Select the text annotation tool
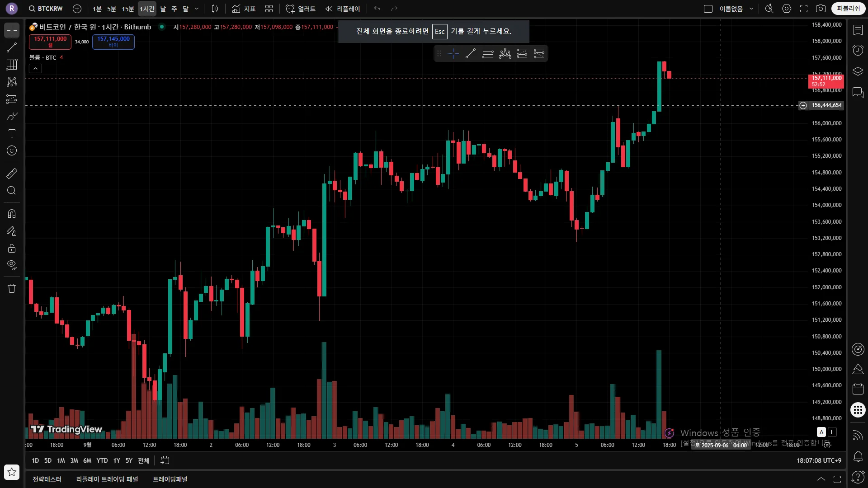The width and height of the screenshot is (868, 488). pos(12,133)
